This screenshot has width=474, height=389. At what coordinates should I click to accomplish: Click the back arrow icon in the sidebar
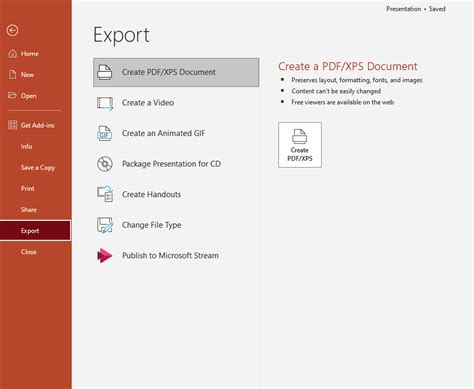tap(12, 31)
